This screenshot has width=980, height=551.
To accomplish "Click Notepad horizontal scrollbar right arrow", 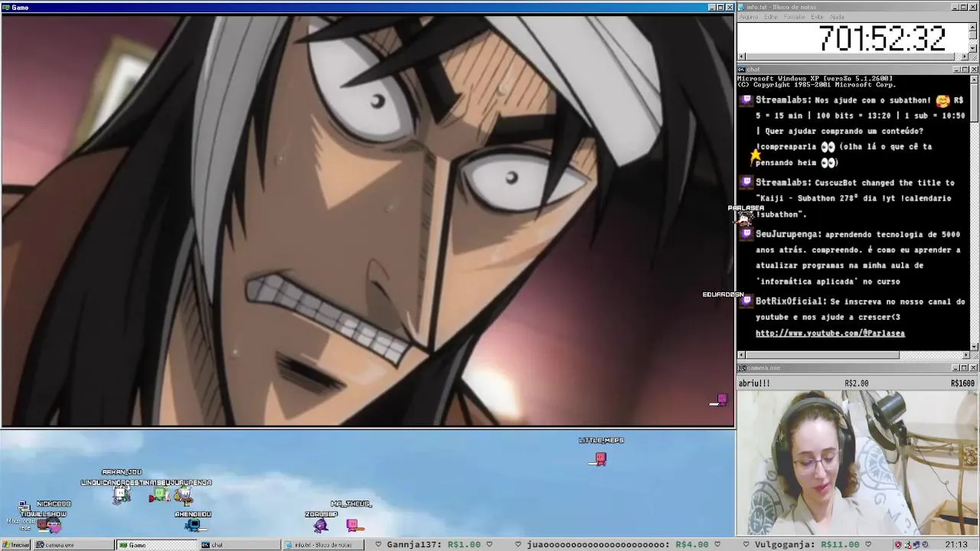I will 965,57.
